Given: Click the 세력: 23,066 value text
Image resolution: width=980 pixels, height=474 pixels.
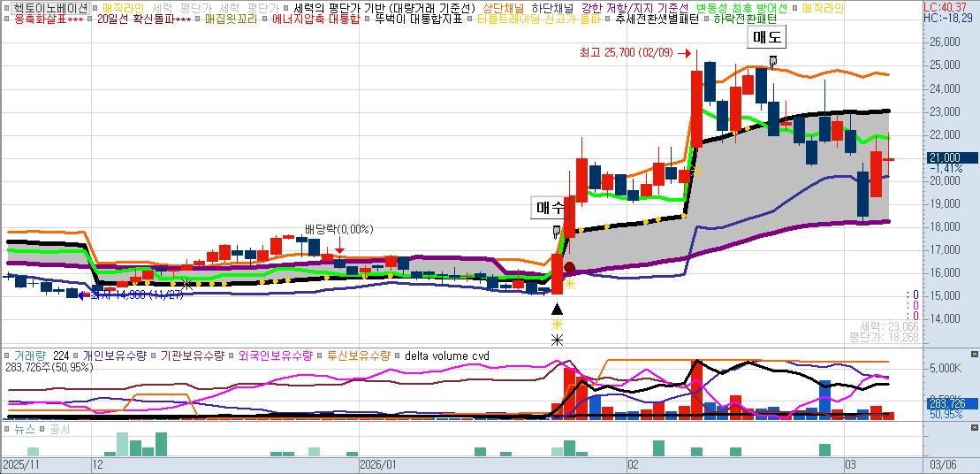Looking at the screenshot, I should tap(889, 326).
